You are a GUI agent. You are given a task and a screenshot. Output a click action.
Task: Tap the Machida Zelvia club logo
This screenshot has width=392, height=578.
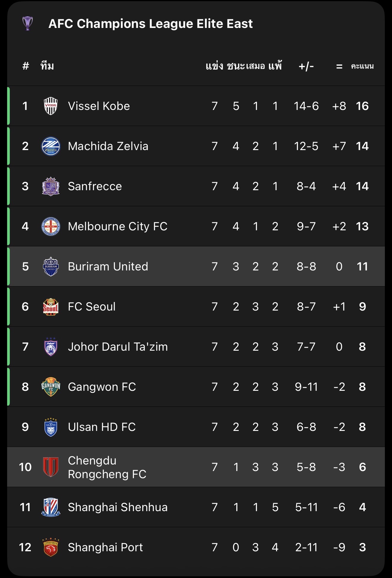pyautogui.click(x=51, y=146)
